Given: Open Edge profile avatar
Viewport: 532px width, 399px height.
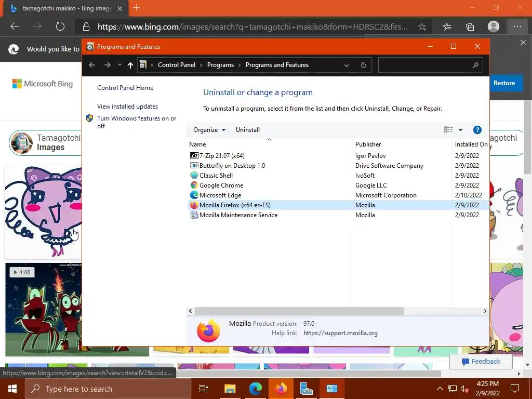Looking at the screenshot, I should point(494,26).
